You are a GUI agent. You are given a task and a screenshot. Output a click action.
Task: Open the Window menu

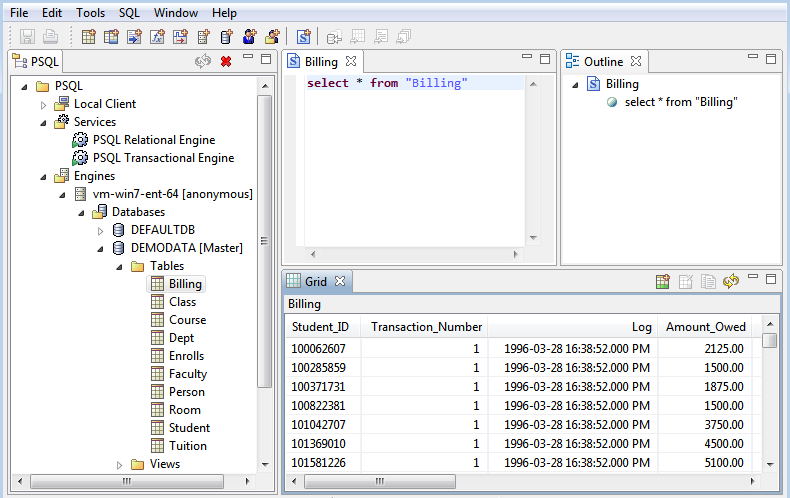tap(176, 13)
